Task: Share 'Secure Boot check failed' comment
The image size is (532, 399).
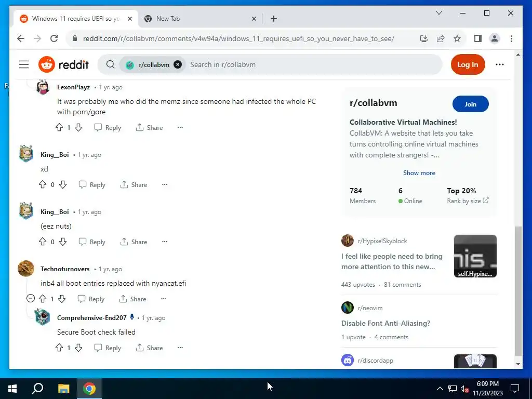Action: coord(149,348)
